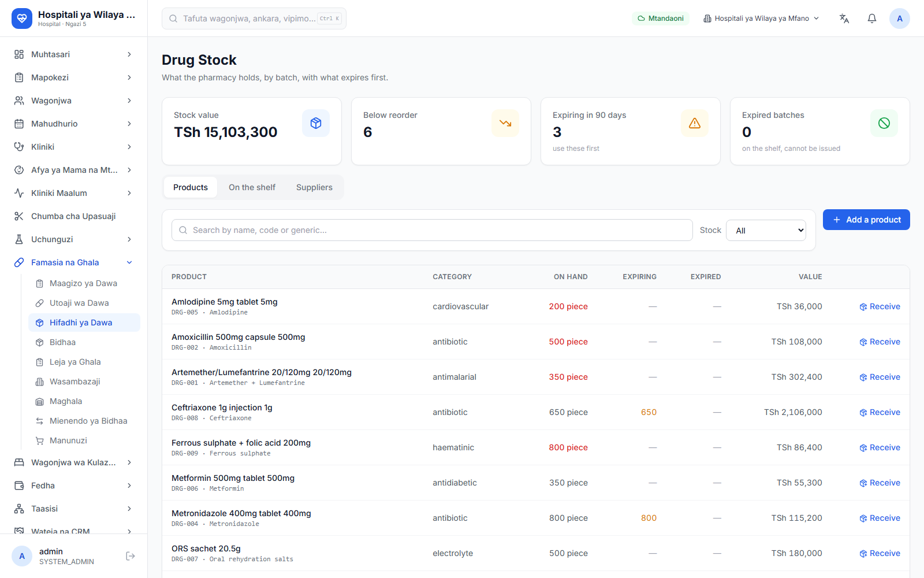924x578 pixels.
Task: Focus the search by name, code or generic field
Action: (x=432, y=230)
